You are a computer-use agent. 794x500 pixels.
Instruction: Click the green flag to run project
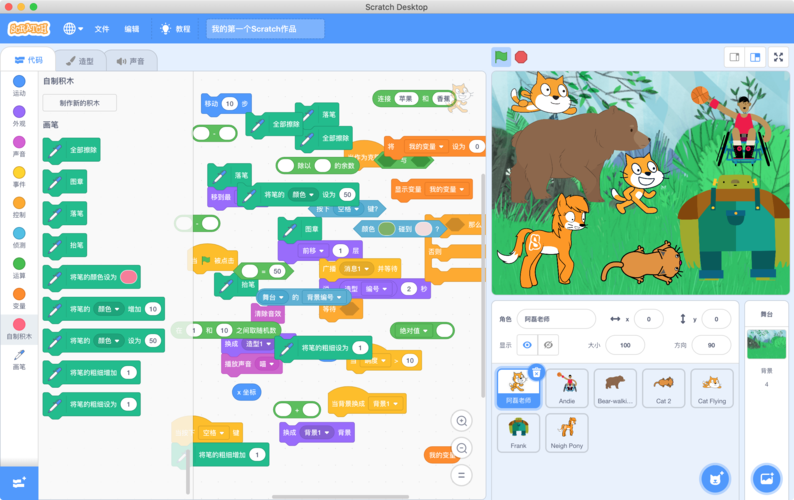click(501, 57)
